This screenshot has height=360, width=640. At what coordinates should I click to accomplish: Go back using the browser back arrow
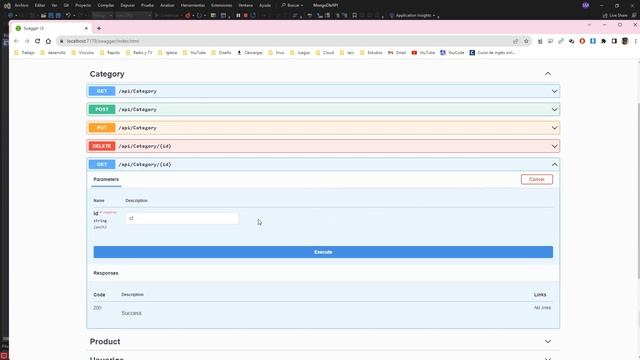[x=16, y=41]
